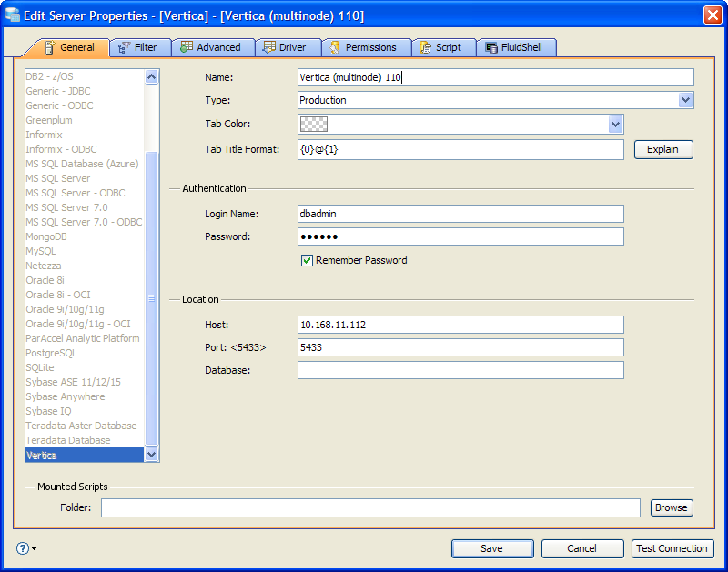This screenshot has width=728, height=572.
Task: Select Sybase ASE 11/12/15 entry
Action: tap(85, 382)
